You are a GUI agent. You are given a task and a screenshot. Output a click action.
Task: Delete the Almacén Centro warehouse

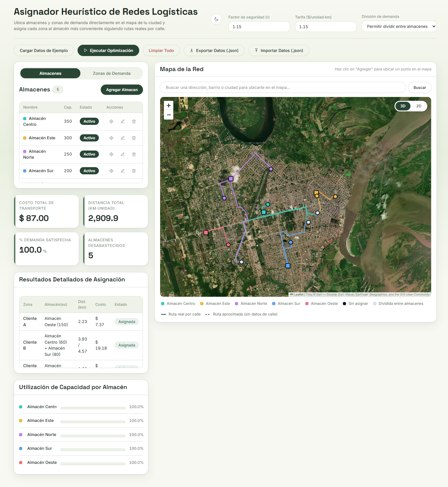click(x=134, y=121)
